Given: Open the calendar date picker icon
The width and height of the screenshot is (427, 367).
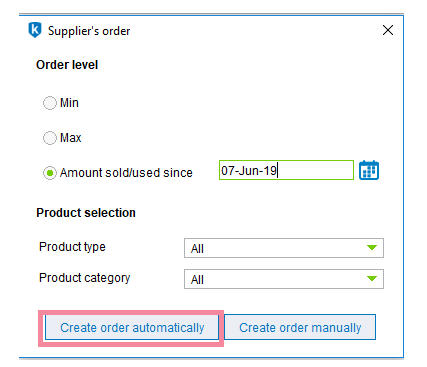Looking at the screenshot, I should [x=369, y=170].
